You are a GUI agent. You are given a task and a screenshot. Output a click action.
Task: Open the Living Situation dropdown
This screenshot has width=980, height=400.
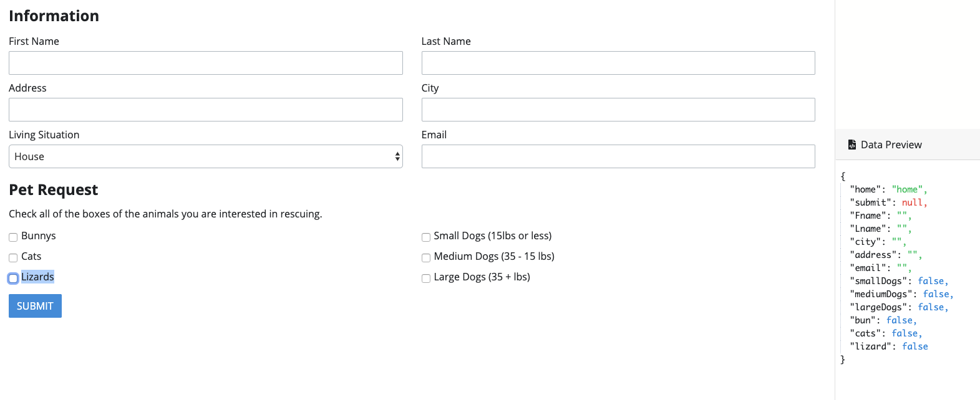[206, 156]
